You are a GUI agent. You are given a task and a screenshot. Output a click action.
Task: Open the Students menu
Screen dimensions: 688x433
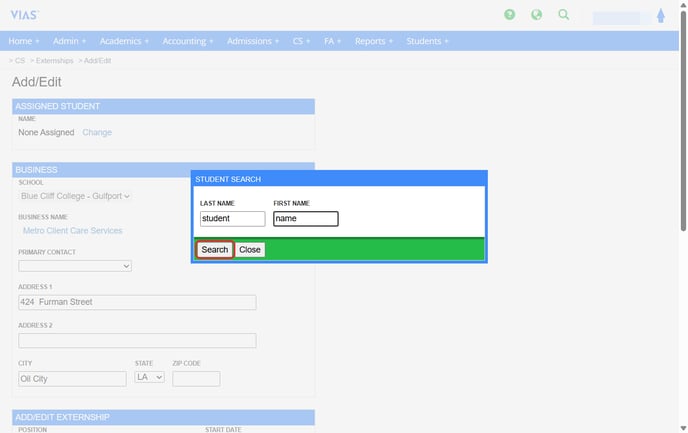click(427, 41)
